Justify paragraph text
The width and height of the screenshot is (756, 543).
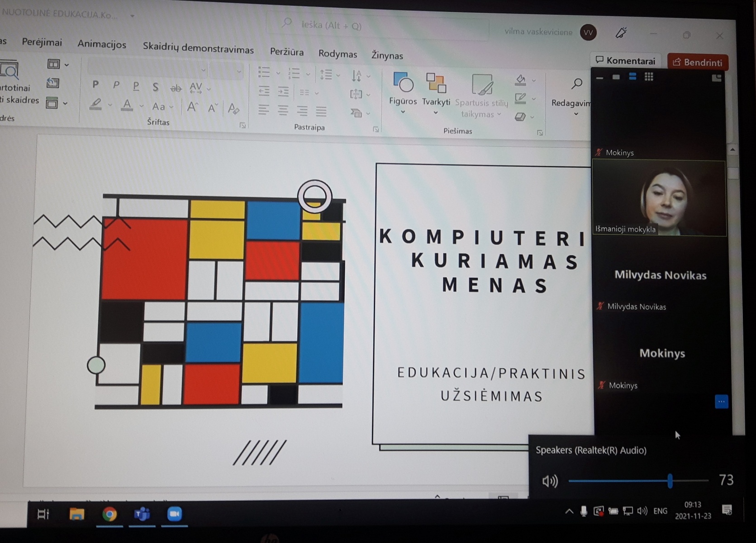point(321,111)
